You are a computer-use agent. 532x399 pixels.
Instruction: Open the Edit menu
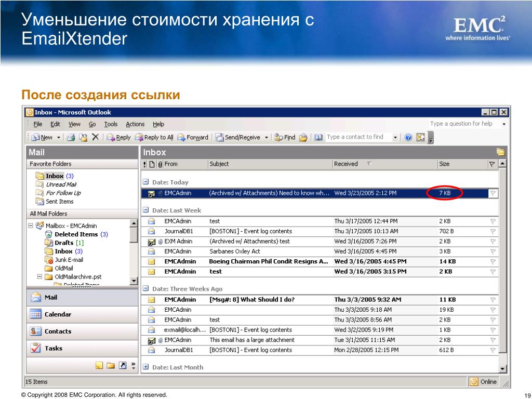click(55, 124)
